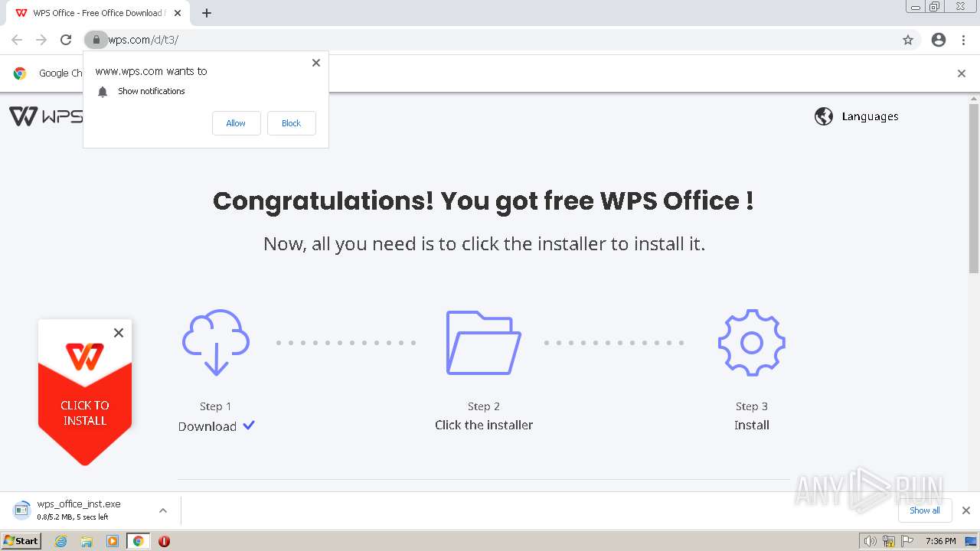
Task: Click the 'Install' label under Step 3
Action: click(x=752, y=425)
